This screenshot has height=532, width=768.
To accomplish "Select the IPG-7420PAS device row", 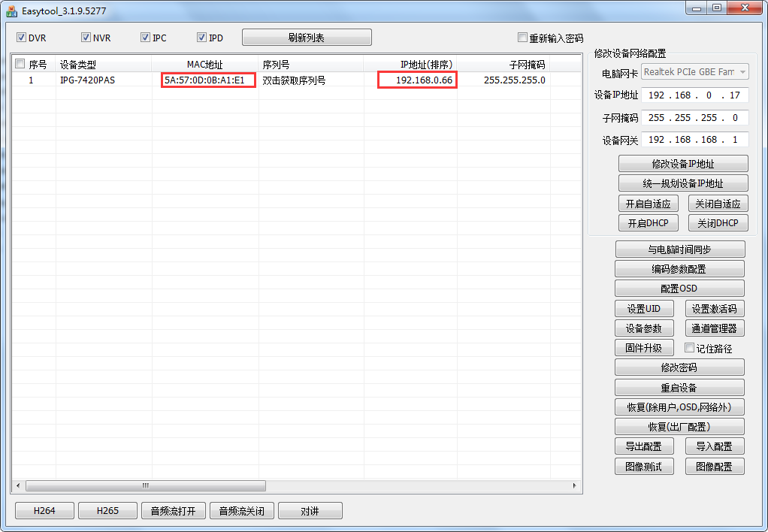I will [x=297, y=80].
